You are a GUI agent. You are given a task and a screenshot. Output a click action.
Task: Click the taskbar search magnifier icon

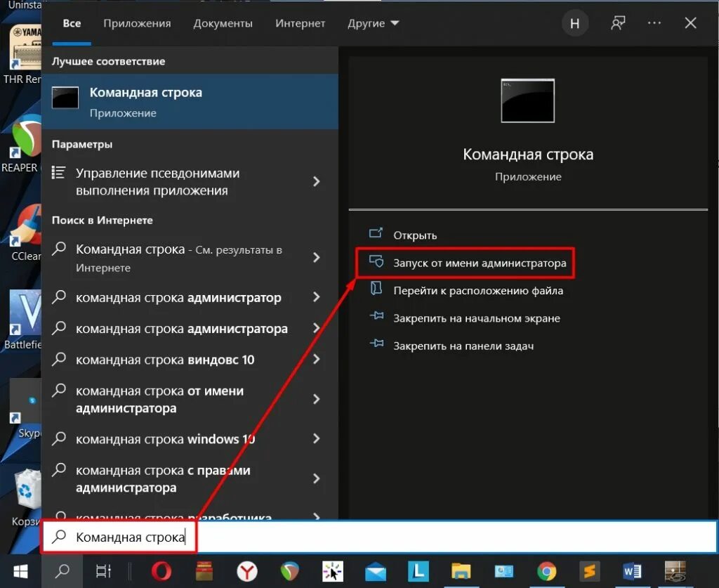pyautogui.click(x=62, y=571)
